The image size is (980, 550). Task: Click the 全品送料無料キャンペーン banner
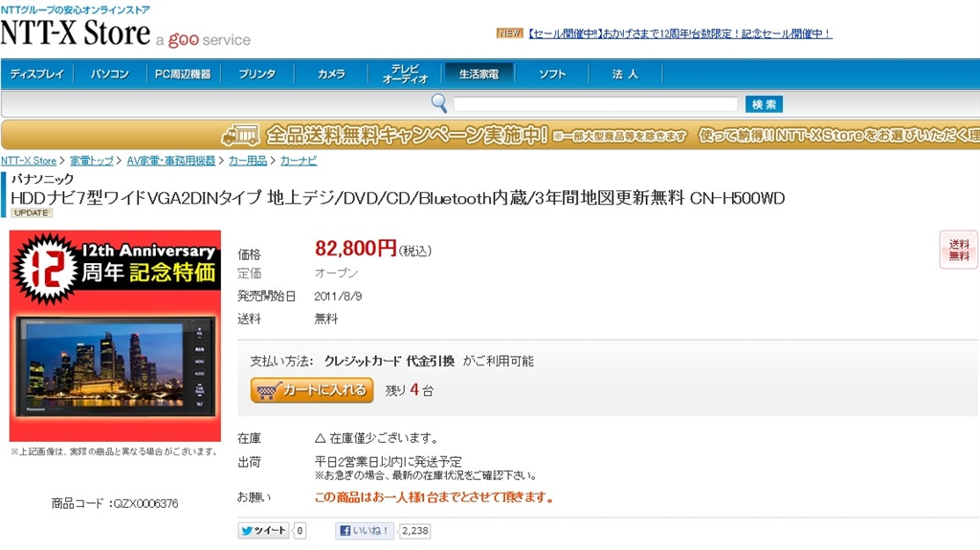tap(491, 134)
